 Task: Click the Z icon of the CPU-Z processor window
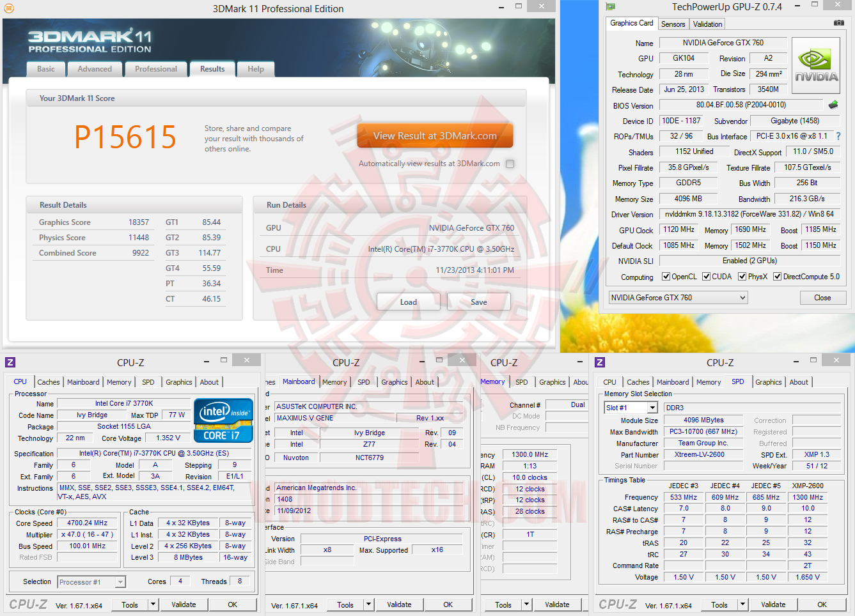click(10, 362)
